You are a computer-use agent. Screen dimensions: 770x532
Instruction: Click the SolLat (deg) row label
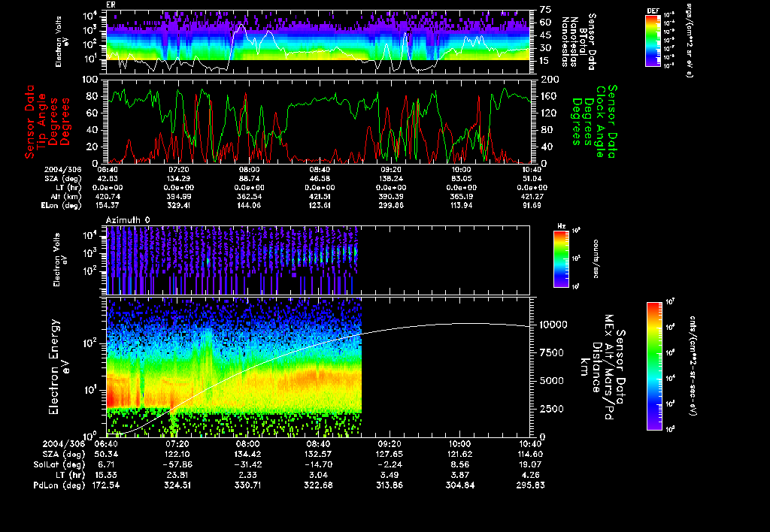click(x=59, y=465)
